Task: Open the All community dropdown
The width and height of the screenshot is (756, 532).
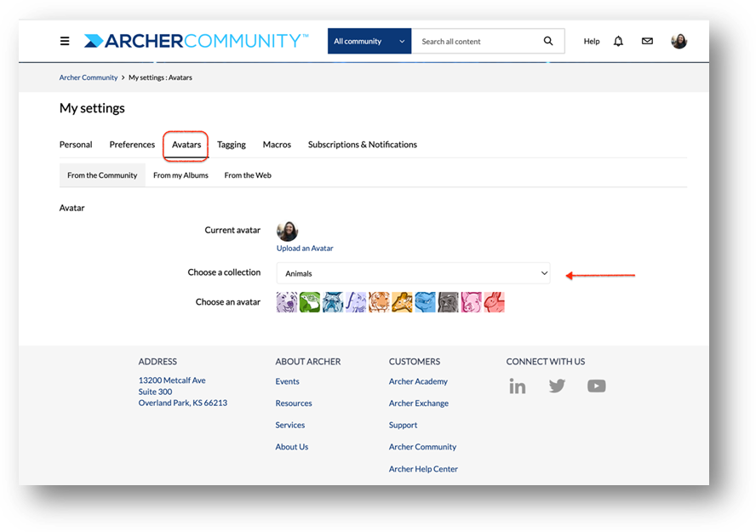Action: [x=369, y=41]
